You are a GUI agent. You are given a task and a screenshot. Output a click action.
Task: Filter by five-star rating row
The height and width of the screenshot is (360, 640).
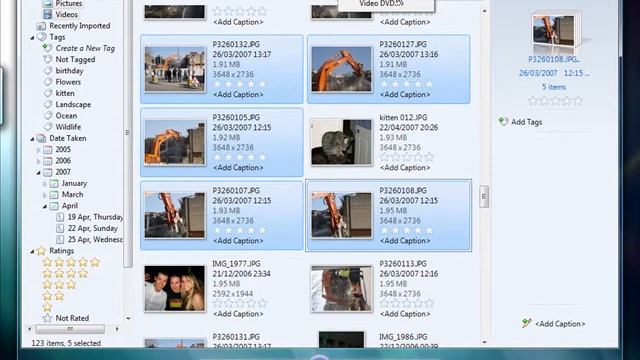click(x=71, y=262)
